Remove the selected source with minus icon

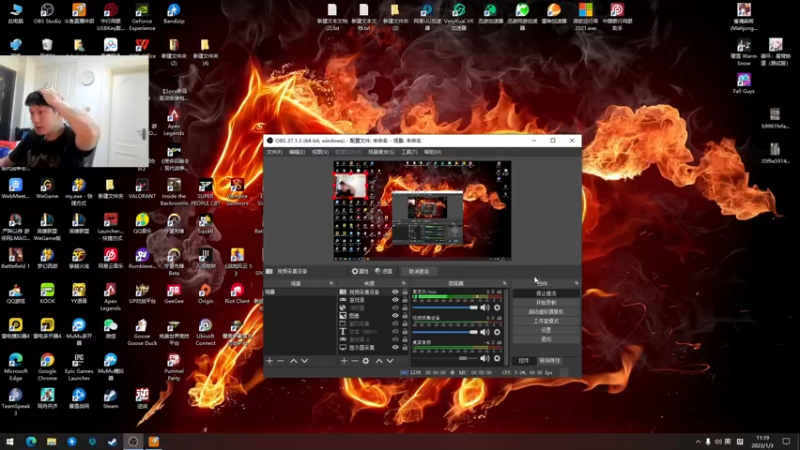pos(355,360)
